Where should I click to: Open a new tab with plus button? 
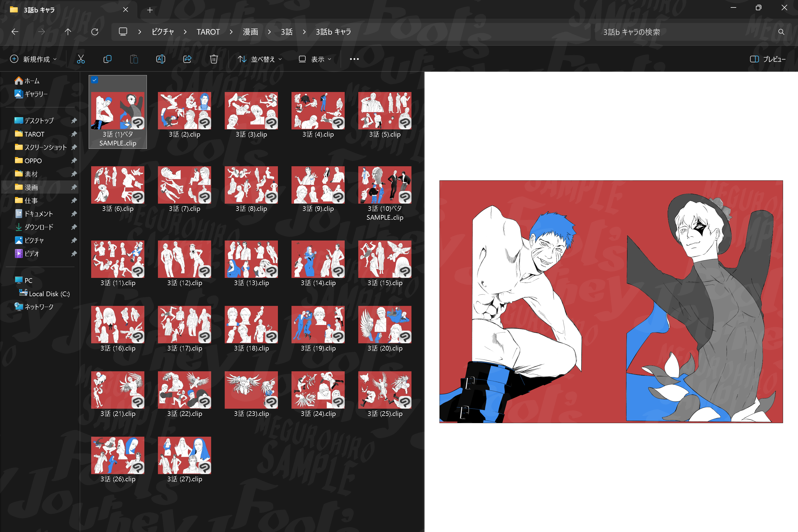150,10
